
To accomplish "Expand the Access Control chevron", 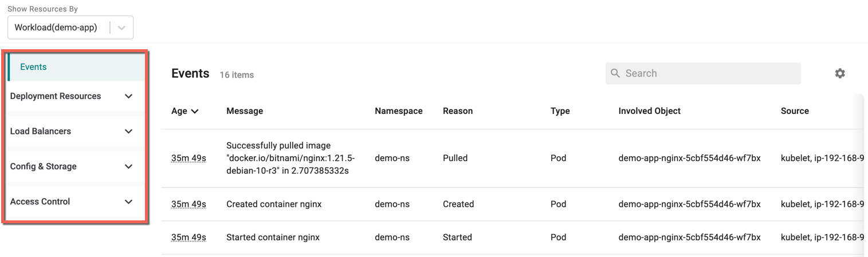I will coord(128,201).
